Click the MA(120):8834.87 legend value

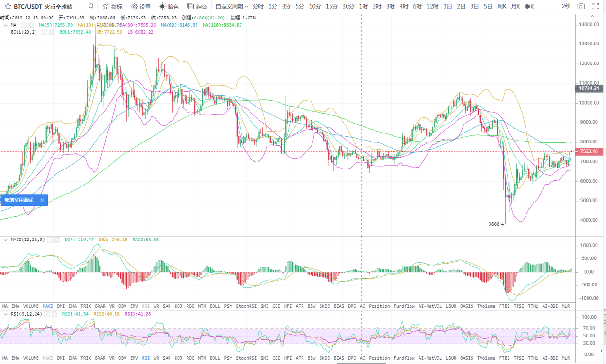click(x=222, y=25)
